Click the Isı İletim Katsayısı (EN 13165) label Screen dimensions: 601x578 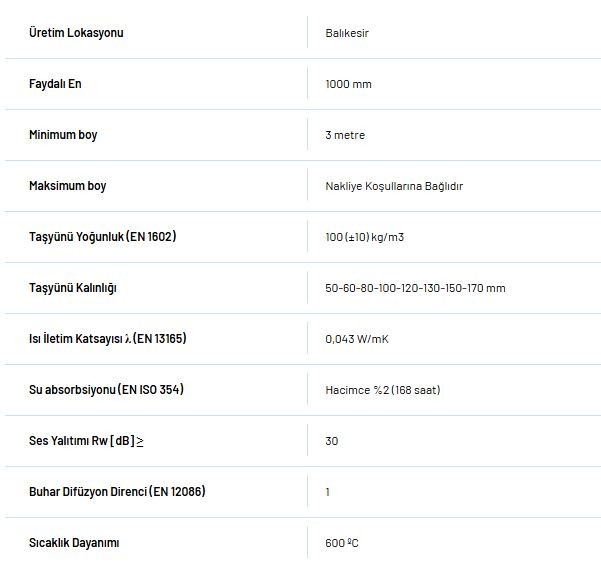(x=107, y=339)
